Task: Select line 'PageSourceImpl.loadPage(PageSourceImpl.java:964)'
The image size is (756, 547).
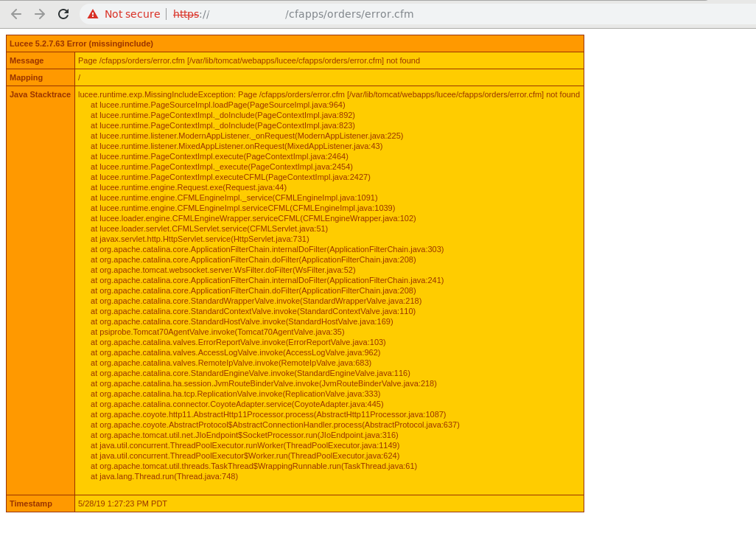Action: (x=218, y=105)
